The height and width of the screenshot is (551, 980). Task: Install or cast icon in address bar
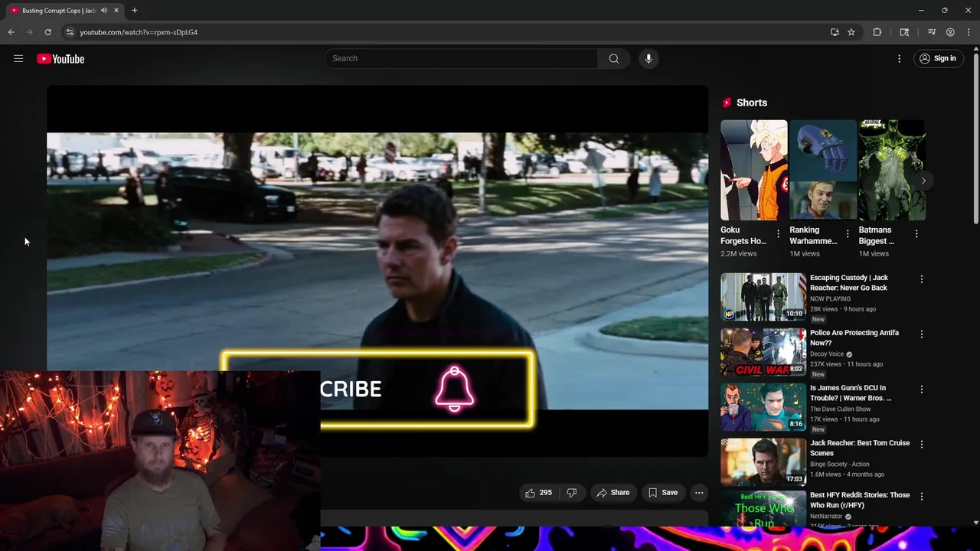[835, 32]
